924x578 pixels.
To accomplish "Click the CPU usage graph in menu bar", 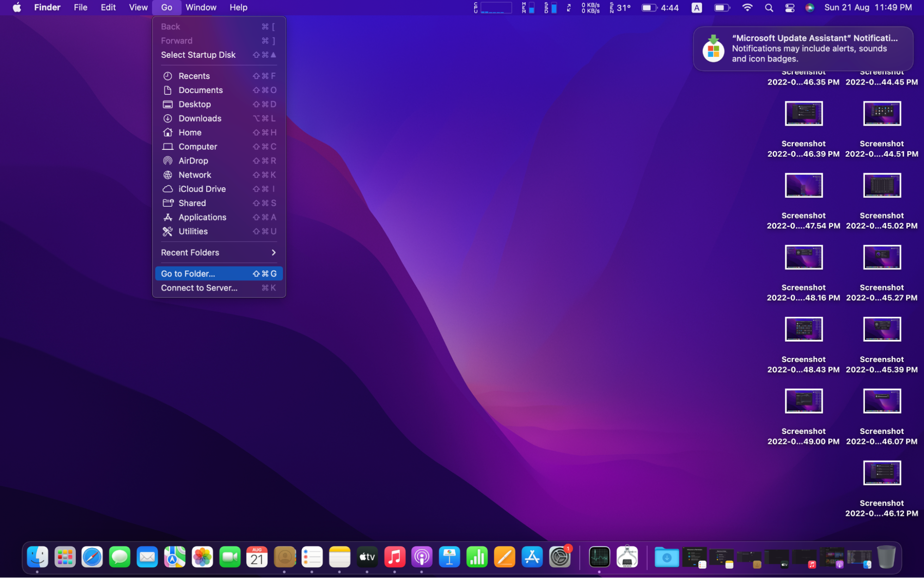I will 496,7.
